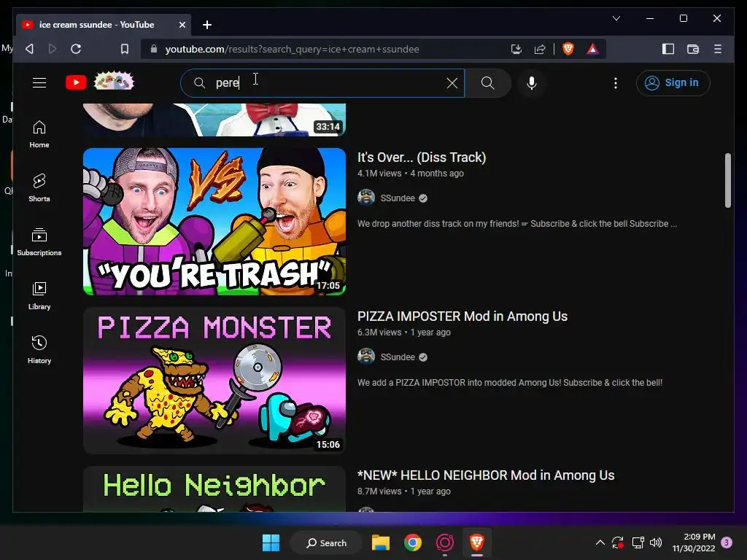Open Subscriptions in sidebar

pos(39,242)
